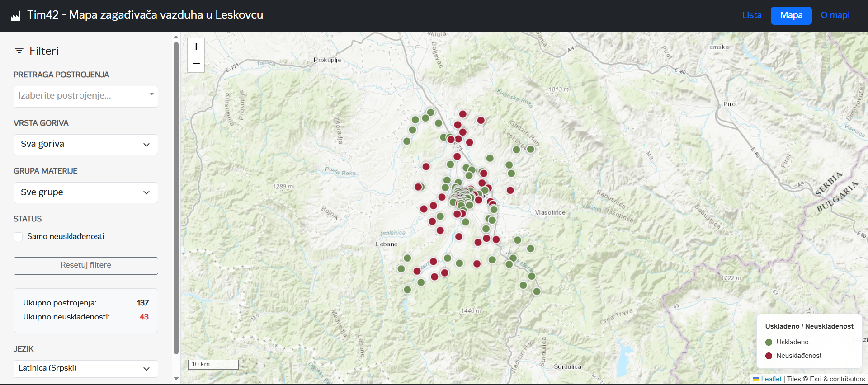Enable the Samo neusklađenosti checkbox
This screenshot has width=868, height=385.
(x=18, y=237)
